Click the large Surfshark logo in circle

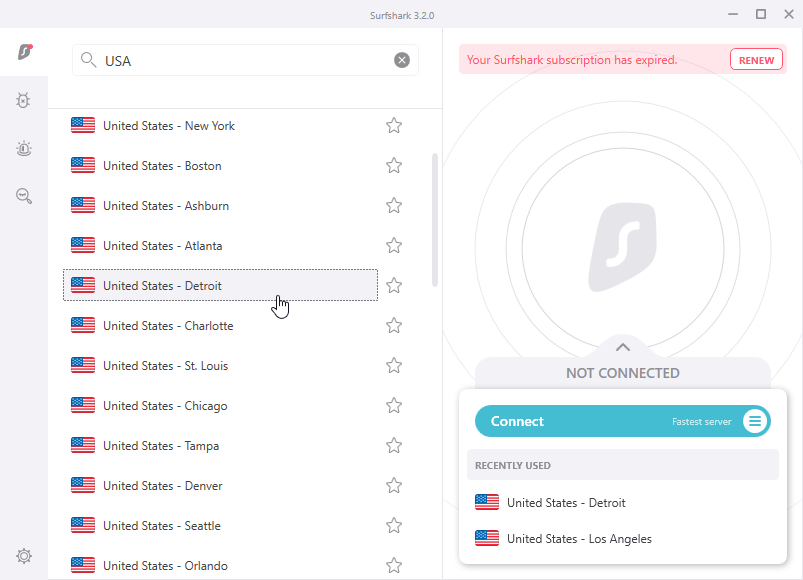click(623, 247)
